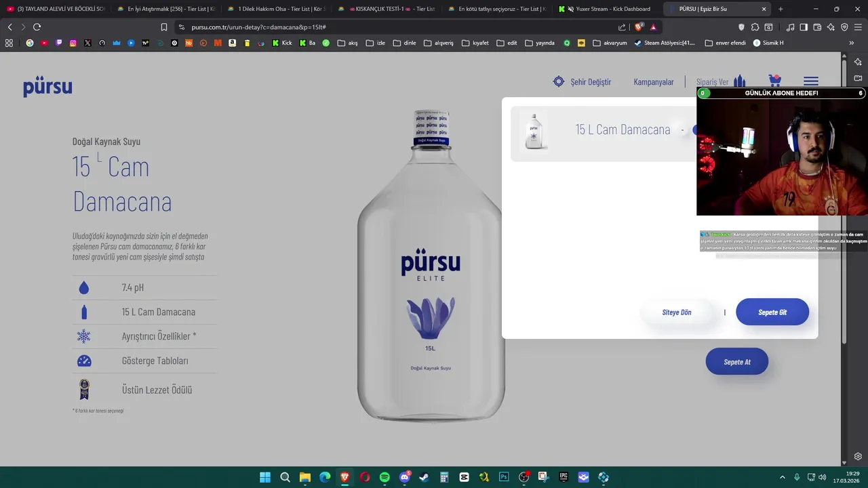Open the apps grid in bookmarks bar
Viewport: 868px width, 488px height.
pyautogui.click(x=9, y=43)
